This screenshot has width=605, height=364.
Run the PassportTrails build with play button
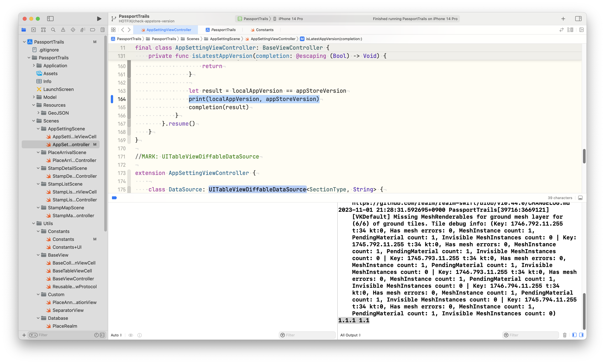(99, 19)
